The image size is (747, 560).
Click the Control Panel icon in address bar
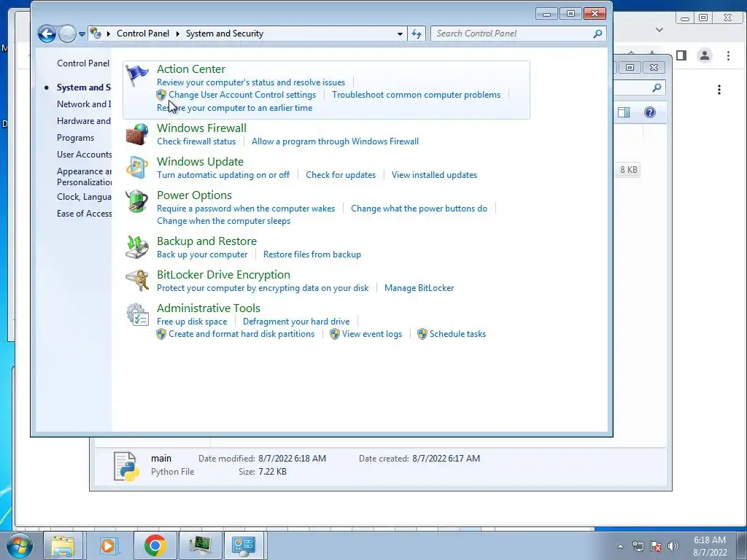point(96,34)
